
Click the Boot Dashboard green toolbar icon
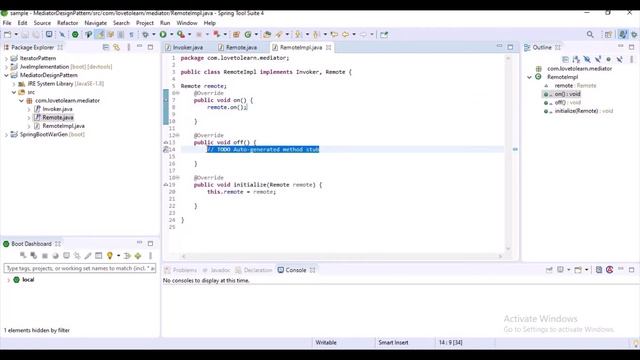coord(75,35)
